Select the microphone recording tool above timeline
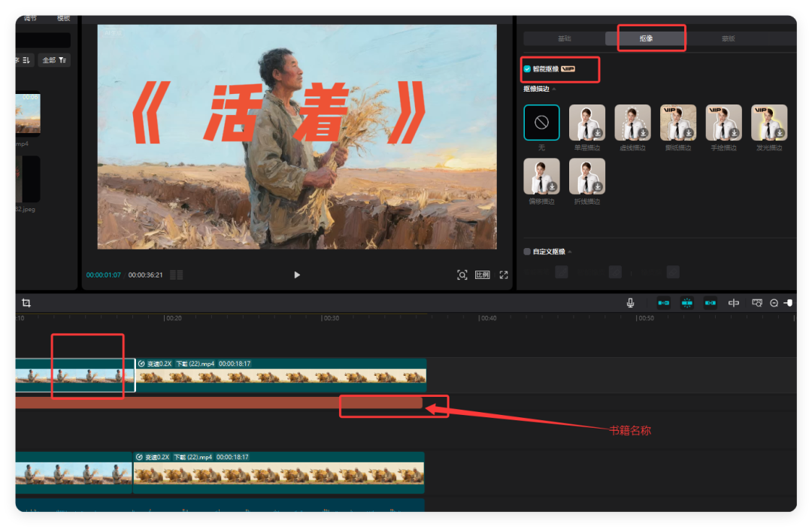The height and width of the screenshot is (527, 812). tap(630, 302)
